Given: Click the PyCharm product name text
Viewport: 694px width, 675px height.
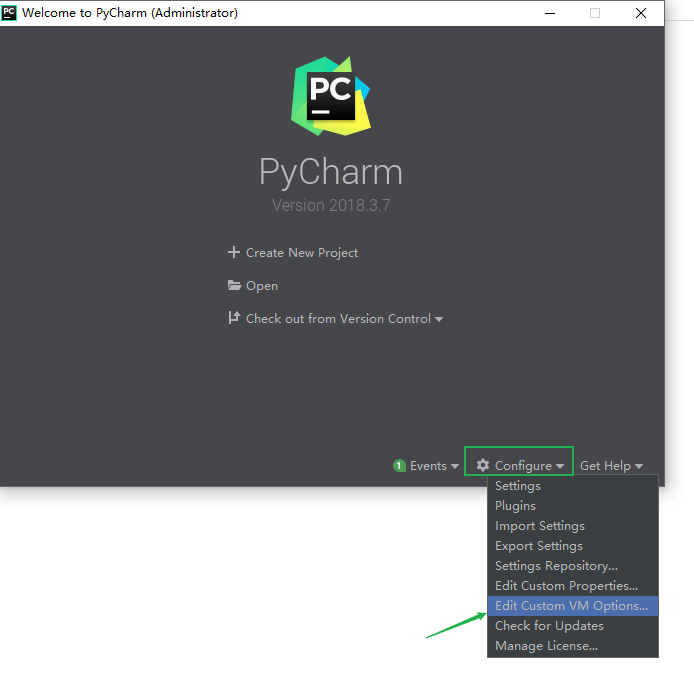Looking at the screenshot, I should [331, 172].
